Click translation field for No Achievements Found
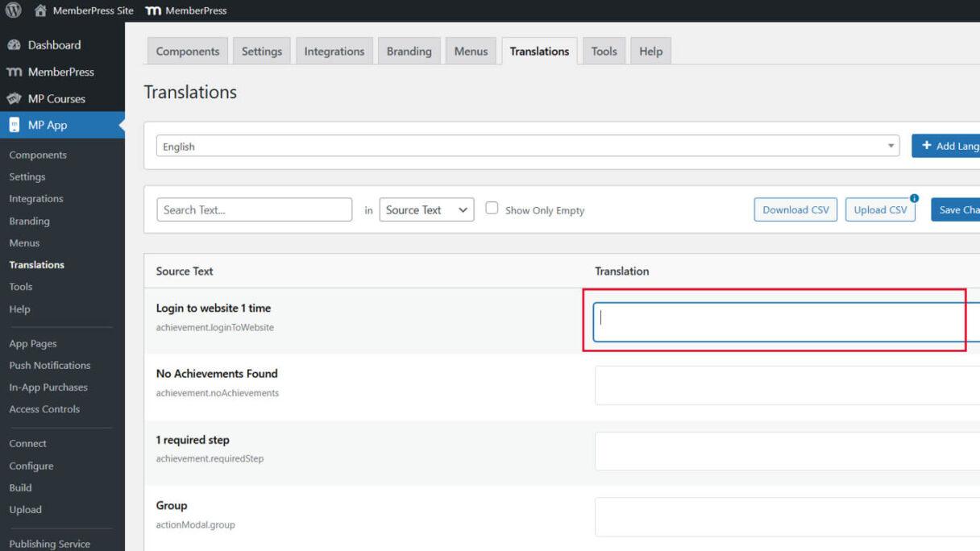Screen dimensions: 980x551 (786, 385)
